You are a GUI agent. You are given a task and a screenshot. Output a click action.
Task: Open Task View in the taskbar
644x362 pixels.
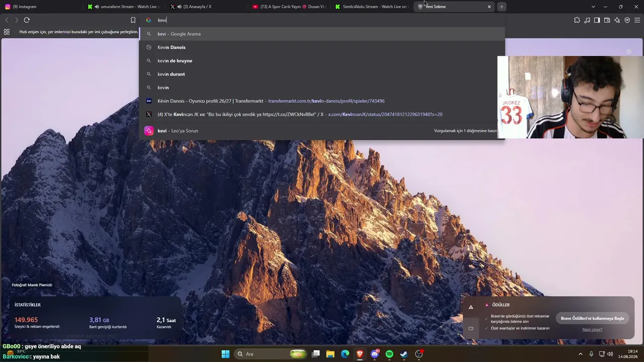pyautogui.click(x=316, y=354)
